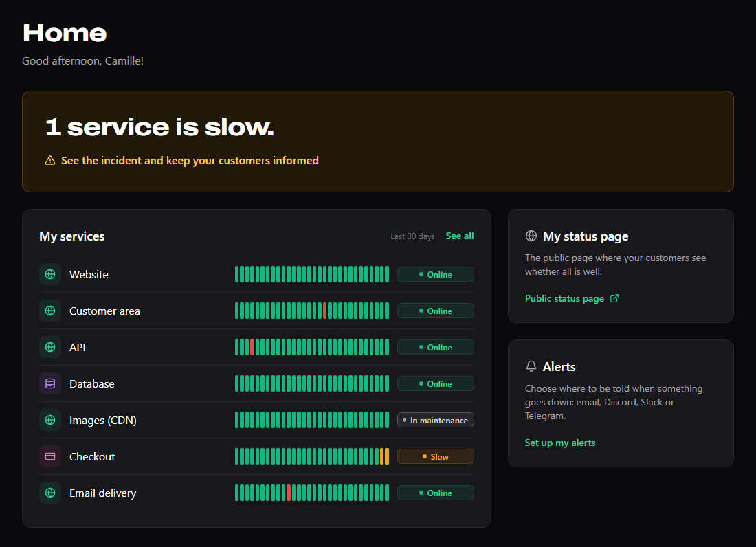Screen dimensions: 756x547
Task: Click the My services heading
Action: coord(72,236)
